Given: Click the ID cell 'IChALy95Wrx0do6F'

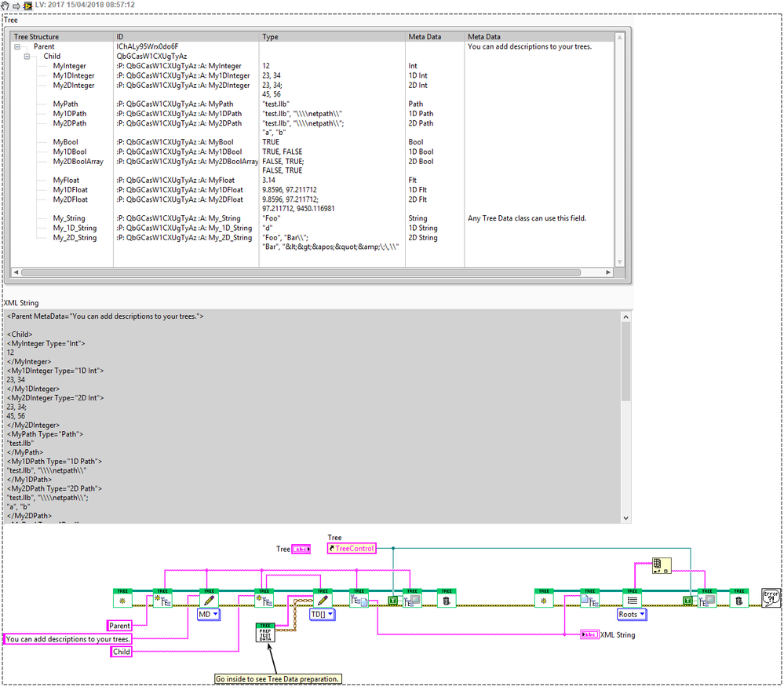Looking at the screenshot, I should tap(148, 46).
